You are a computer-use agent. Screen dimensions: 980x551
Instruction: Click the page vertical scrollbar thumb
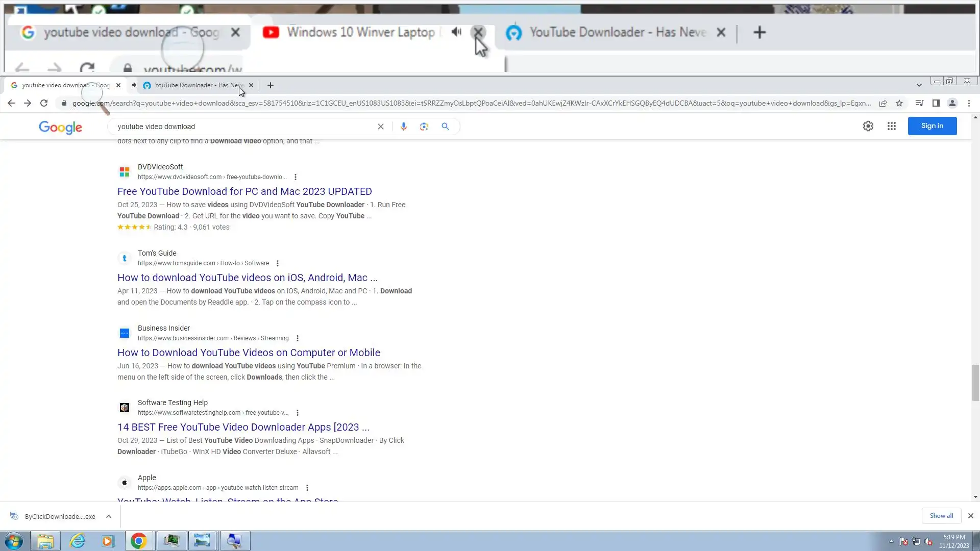coord(975,383)
